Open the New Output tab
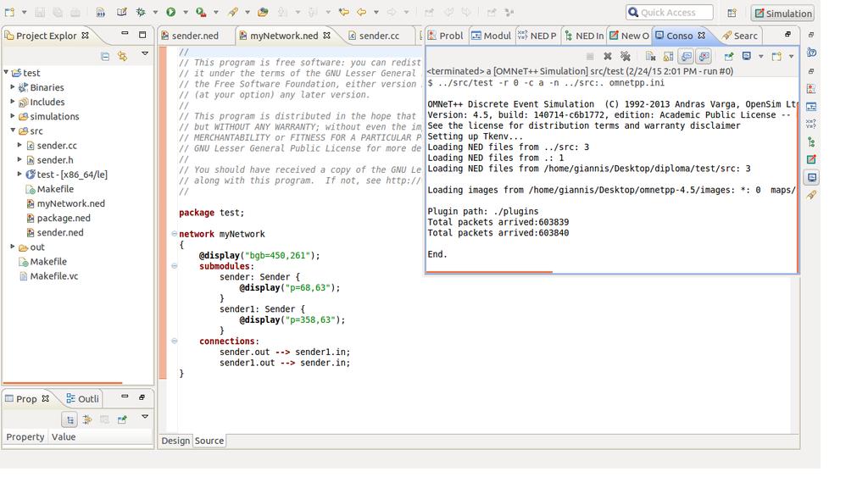The image size is (868, 483). (x=629, y=36)
